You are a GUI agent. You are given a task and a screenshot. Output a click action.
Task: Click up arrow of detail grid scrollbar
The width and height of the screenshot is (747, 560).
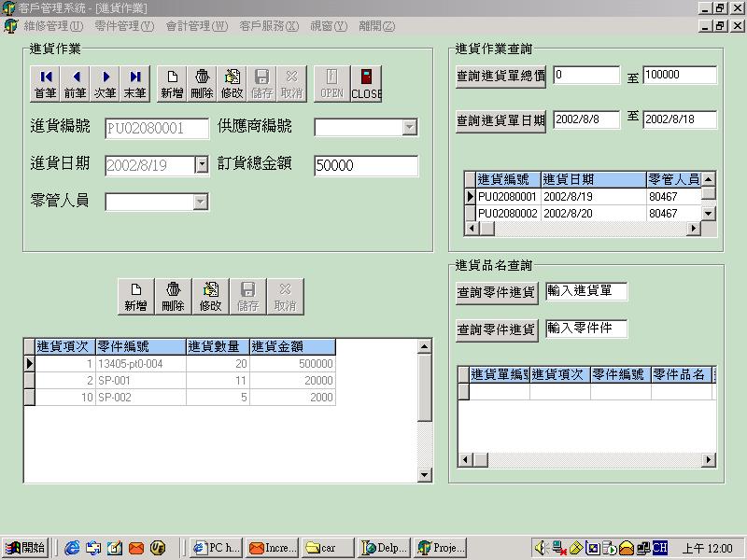[425, 346]
